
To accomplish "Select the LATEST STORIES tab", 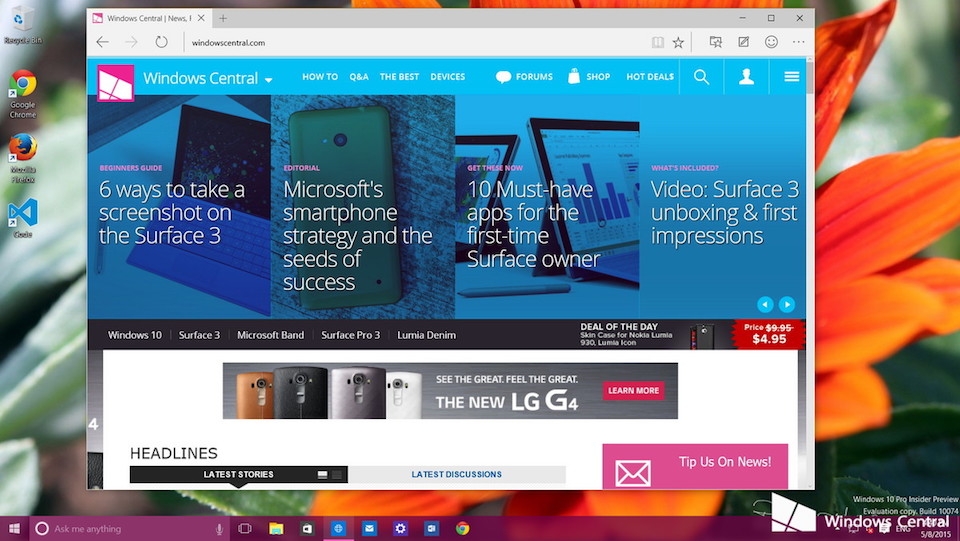I will tap(238, 474).
